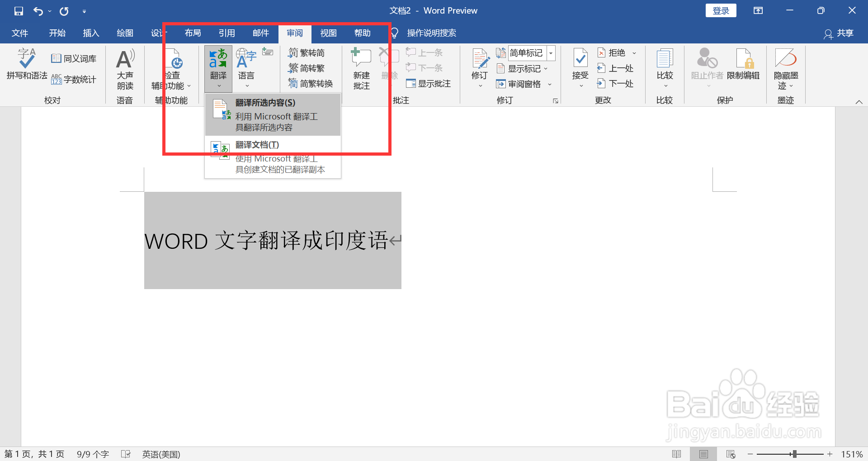Open 限制编辑 restrict editing pane
Image resolution: width=868 pixels, height=461 pixels.
click(743, 65)
